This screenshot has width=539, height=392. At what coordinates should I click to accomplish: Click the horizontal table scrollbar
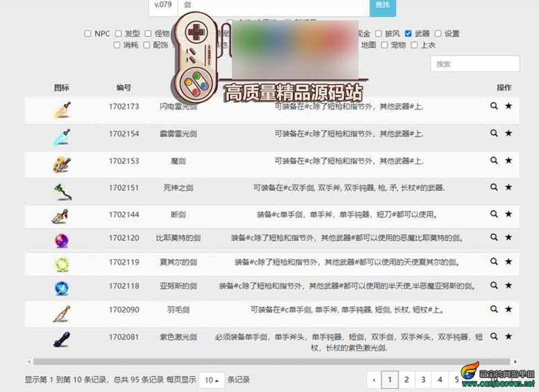point(269,362)
